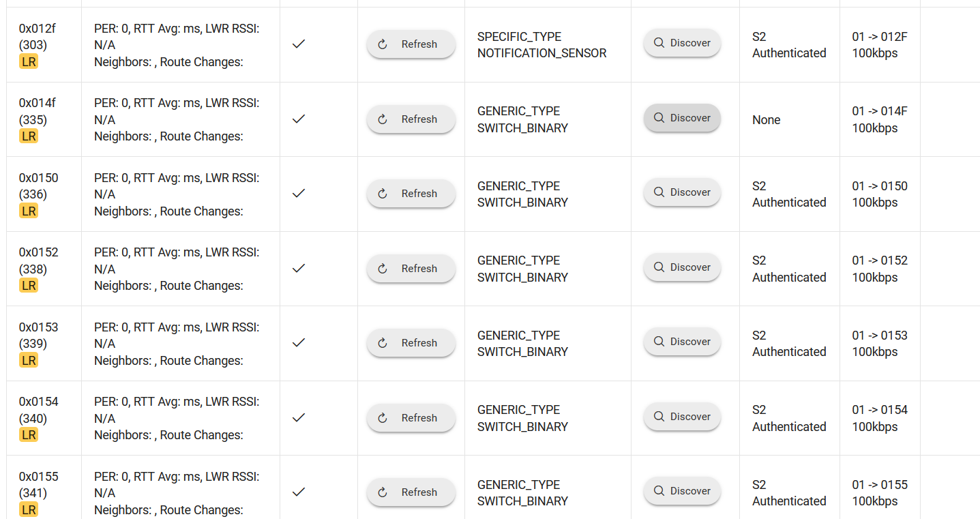
Task: Expand the row for node 0x0152
Action: pos(41,269)
